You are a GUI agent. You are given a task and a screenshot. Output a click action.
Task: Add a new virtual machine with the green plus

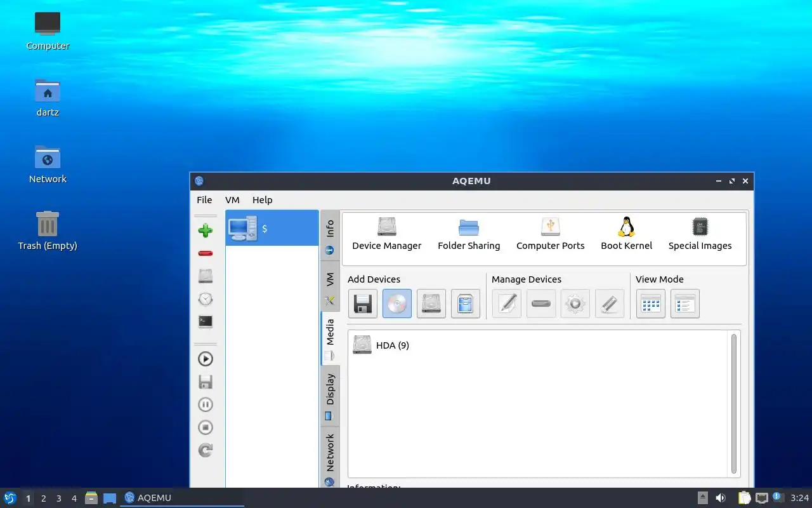(x=205, y=231)
